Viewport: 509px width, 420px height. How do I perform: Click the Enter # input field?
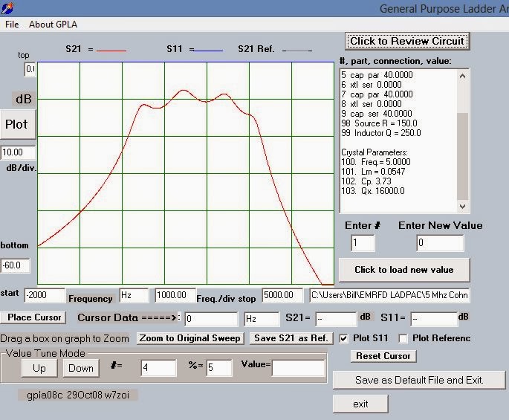(x=363, y=243)
